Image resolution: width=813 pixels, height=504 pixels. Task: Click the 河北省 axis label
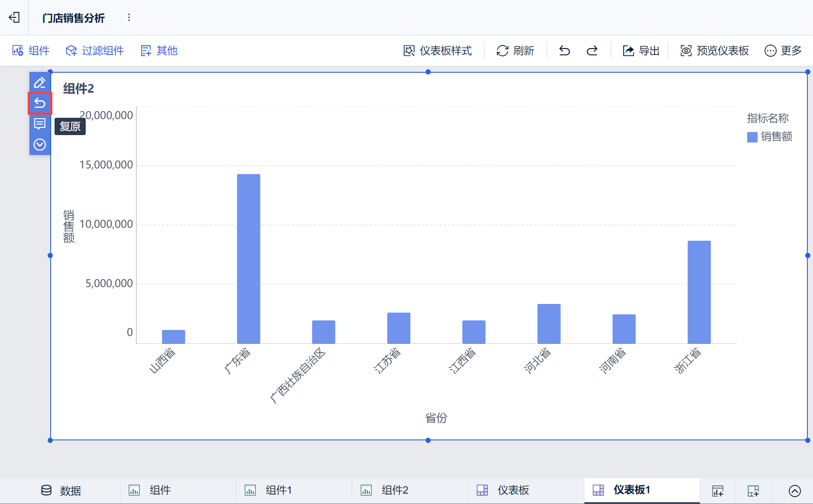[x=538, y=361]
